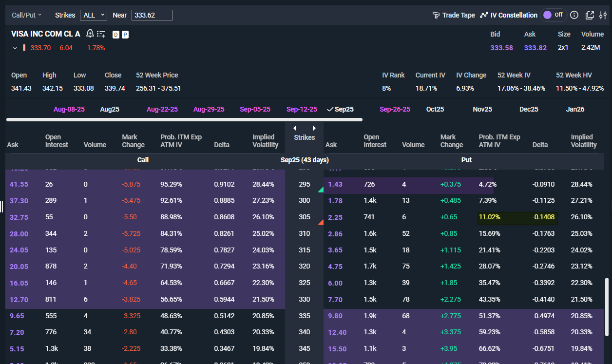Select the Aug25 expiration
Viewport: 612px width, 364px height.
click(110, 109)
